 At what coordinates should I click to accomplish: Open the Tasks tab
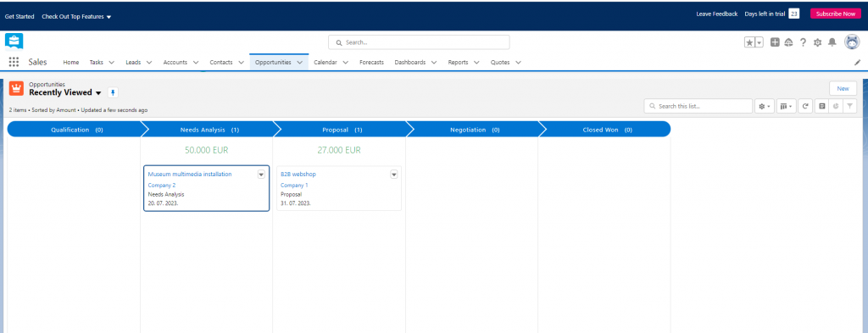point(97,63)
